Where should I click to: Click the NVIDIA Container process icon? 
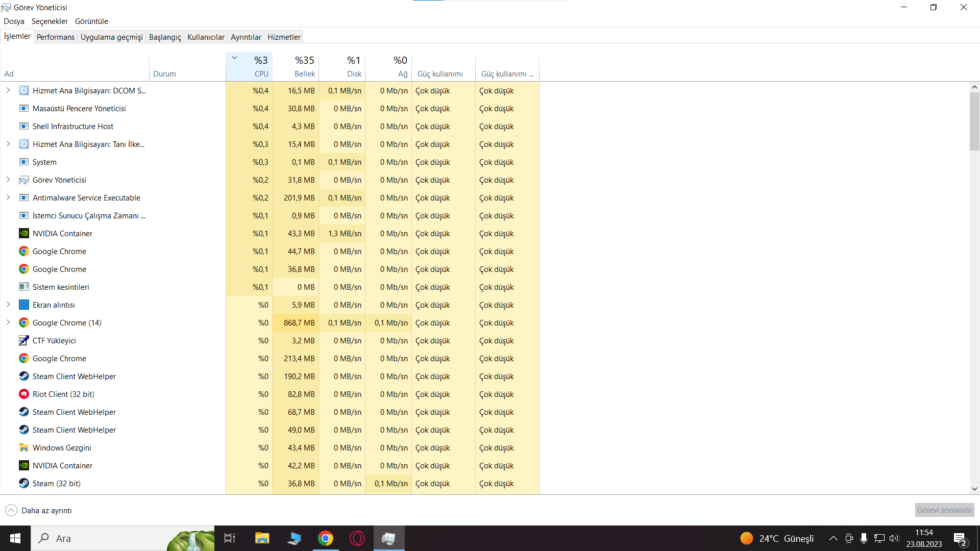tap(23, 234)
